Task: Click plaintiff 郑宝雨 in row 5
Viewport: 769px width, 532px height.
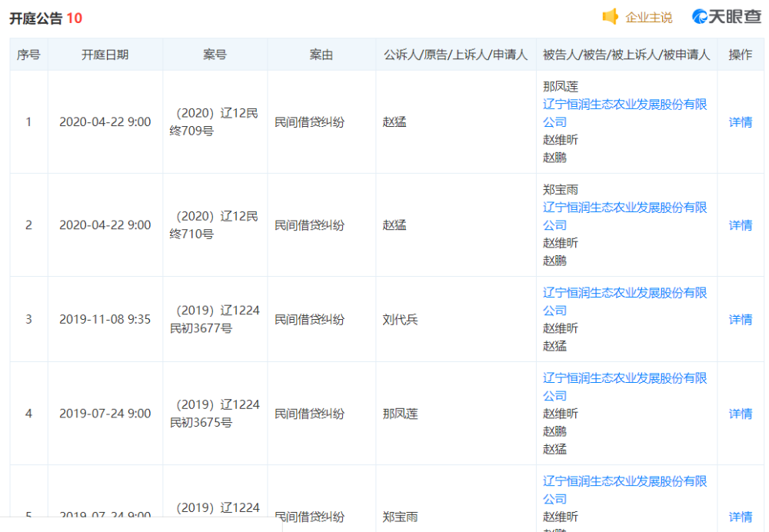Action: 400,517
